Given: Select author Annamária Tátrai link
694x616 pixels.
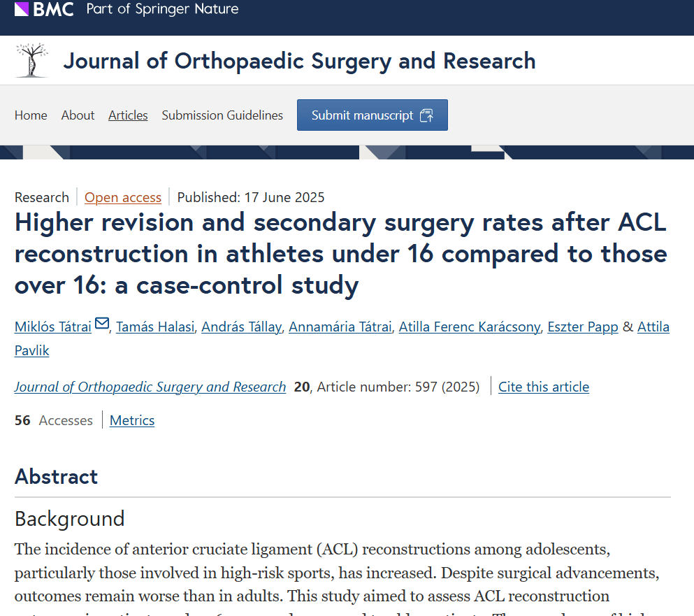Looking at the screenshot, I should [x=340, y=327].
